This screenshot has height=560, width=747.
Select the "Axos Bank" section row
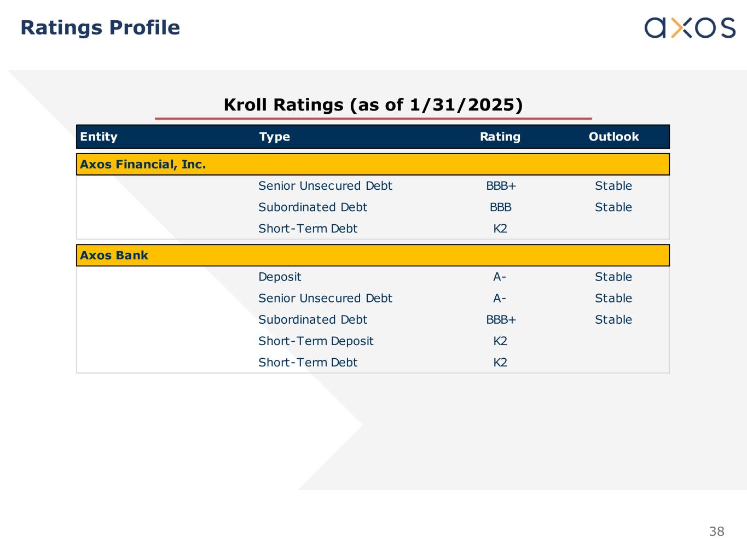[373, 255]
